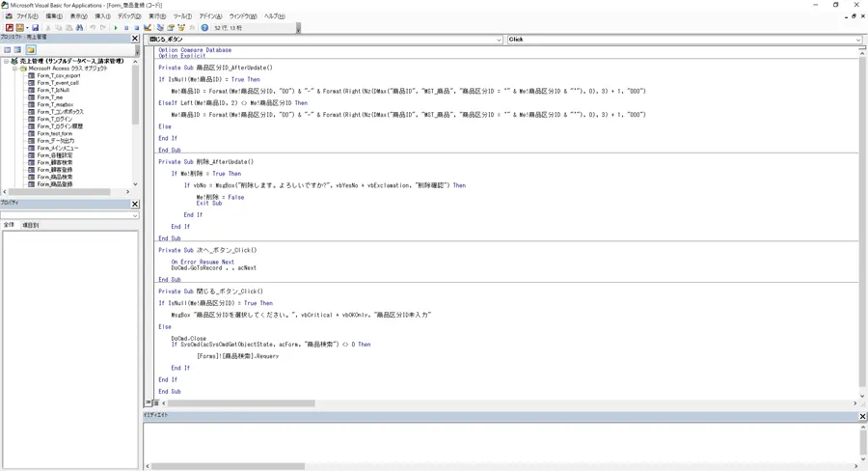This screenshot has height=471, width=868.
Task: Click the Reset stop icon
Action: pos(137,28)
